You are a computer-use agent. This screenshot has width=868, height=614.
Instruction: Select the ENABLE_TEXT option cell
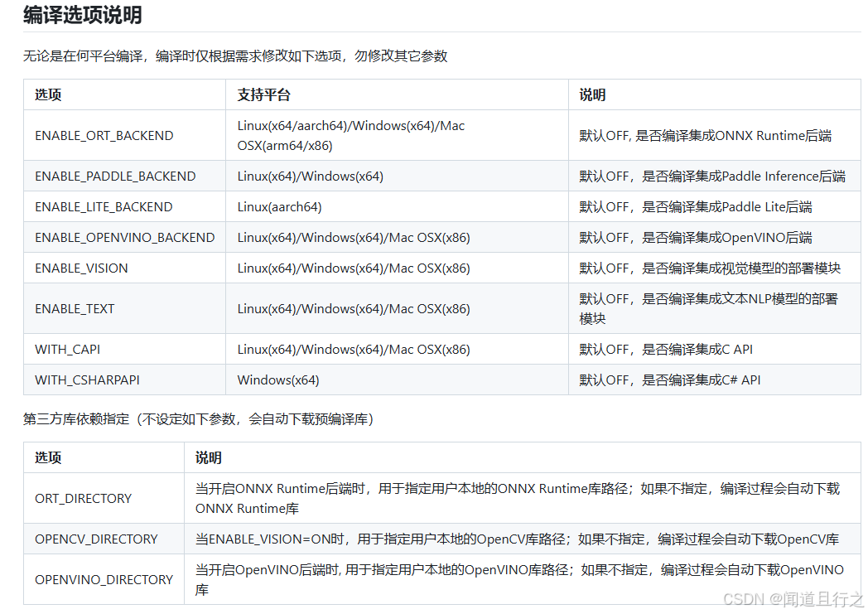tap(75, 307)
